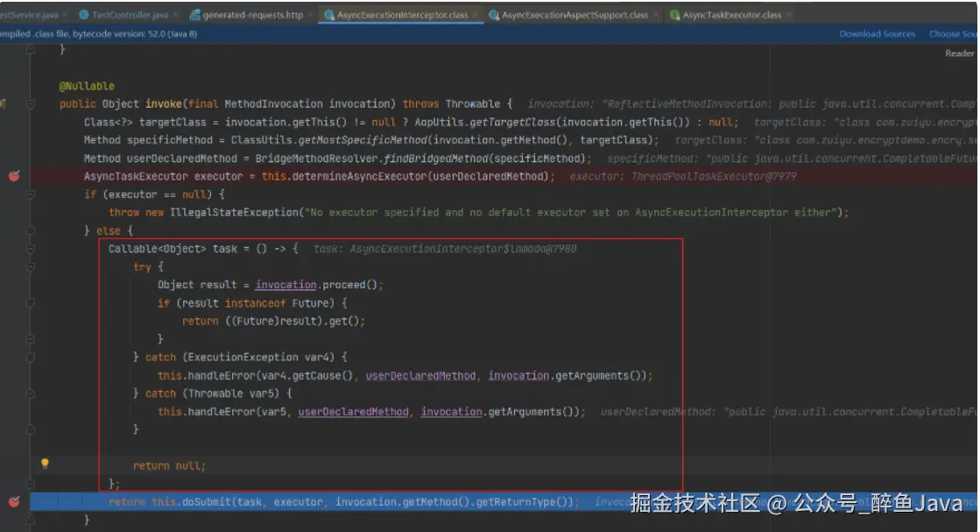Screen dimensions: 980x532
Task: Click userDeclaredMethod in the handleError(var5 line
Action: [x=353, y=412]
